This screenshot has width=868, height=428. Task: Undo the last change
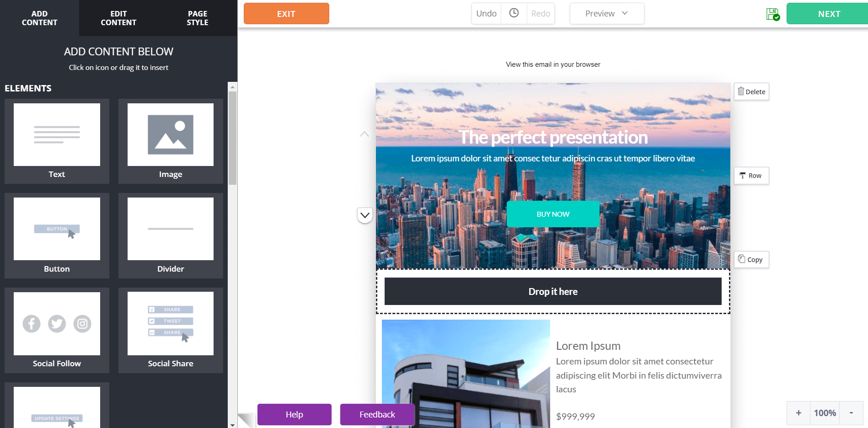[x=486, y=13]
